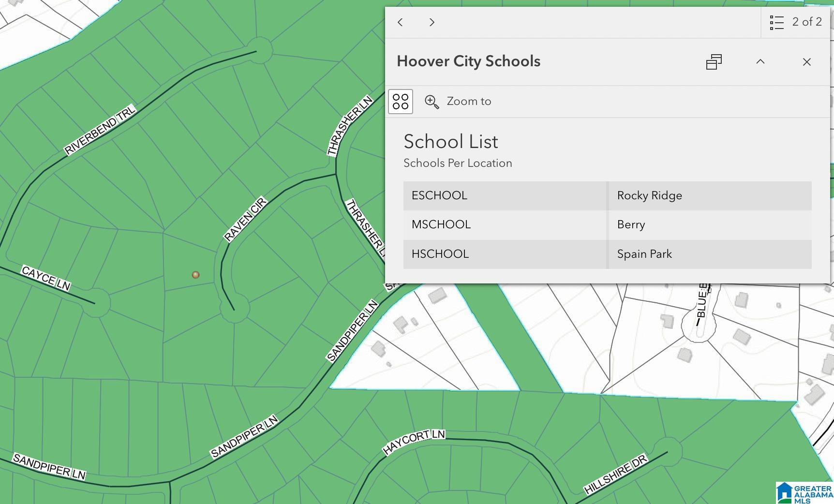Open the feature list showing 2 of 2
The image size is (834, 504).
(776, 22)
